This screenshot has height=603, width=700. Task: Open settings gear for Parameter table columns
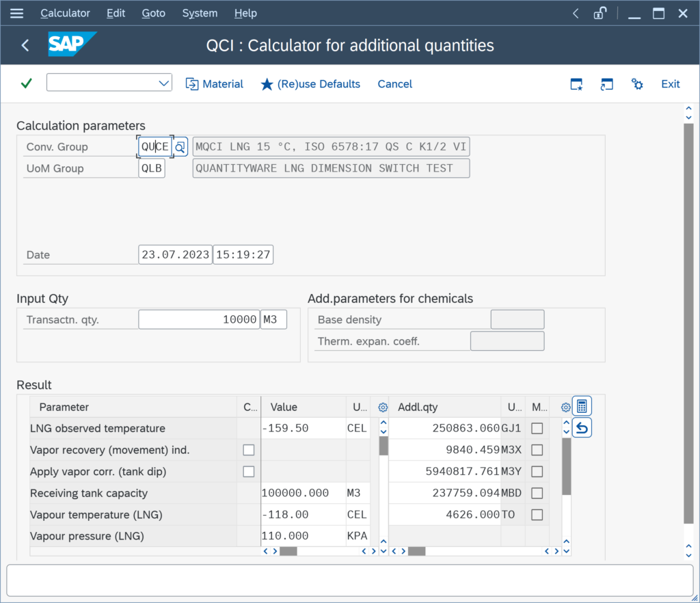383,407
